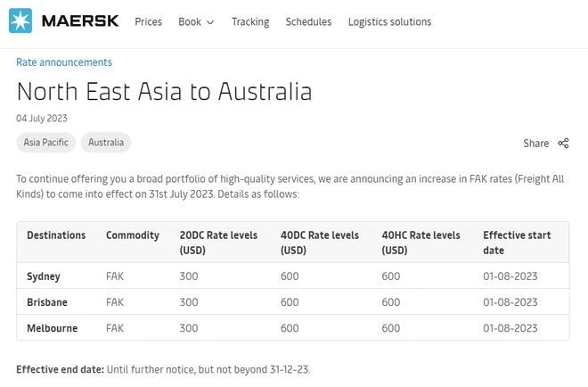This screenshot has height=387, width=588.
Task: Expand the Book dropdown chevron
Action: [210, 22]
